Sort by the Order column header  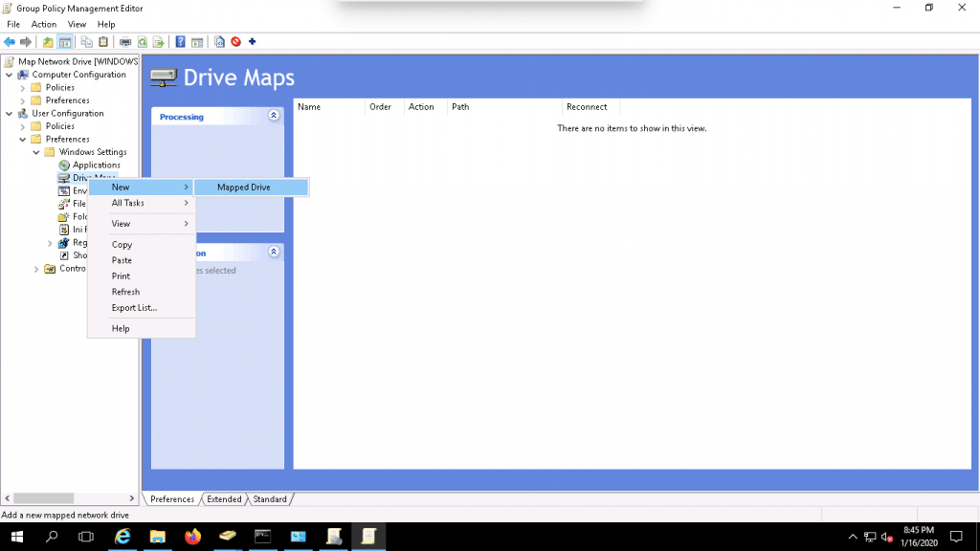pos(385,107)
